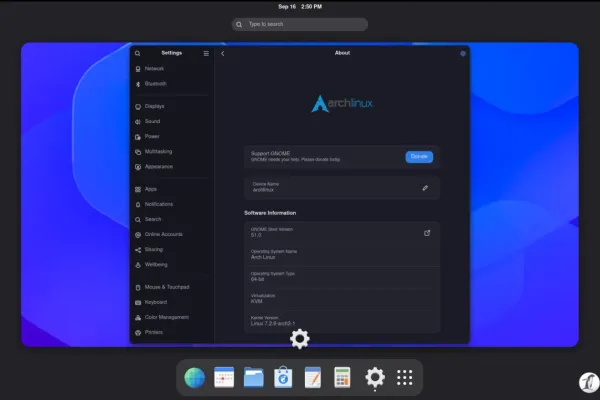Show all applications grid
600x400 pixels.
click(x=404, y=377)
